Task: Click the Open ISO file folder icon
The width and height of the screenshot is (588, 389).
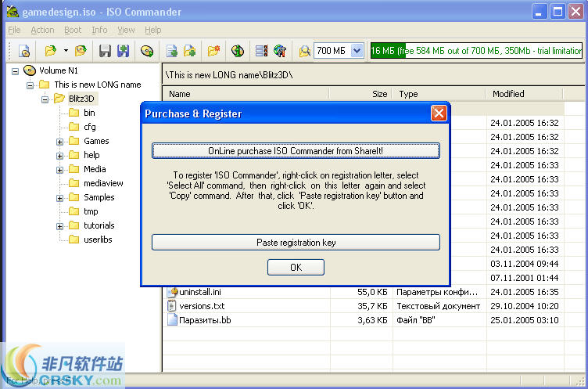Action: [51, 51]
